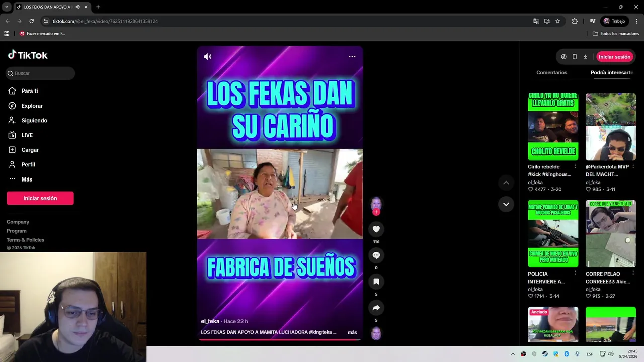Open the Terms & Policies link
This screenshot has height=362, width=644.
(x=25, y=240)
